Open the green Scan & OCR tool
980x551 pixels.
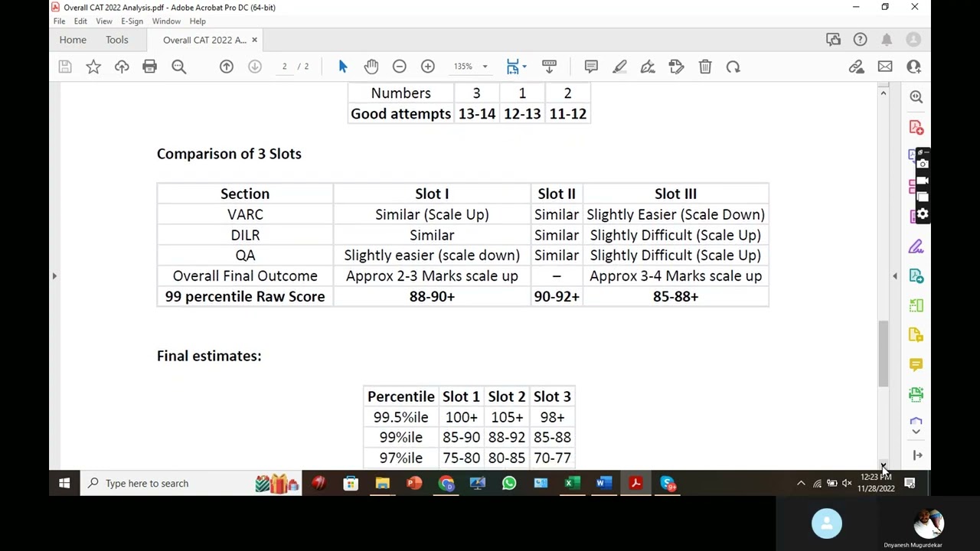916,394
